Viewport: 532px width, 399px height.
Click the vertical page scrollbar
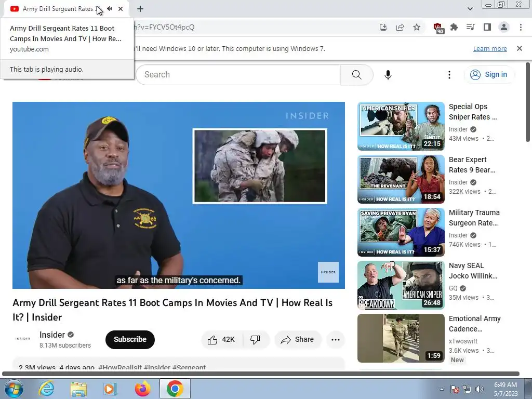[528, 102]
